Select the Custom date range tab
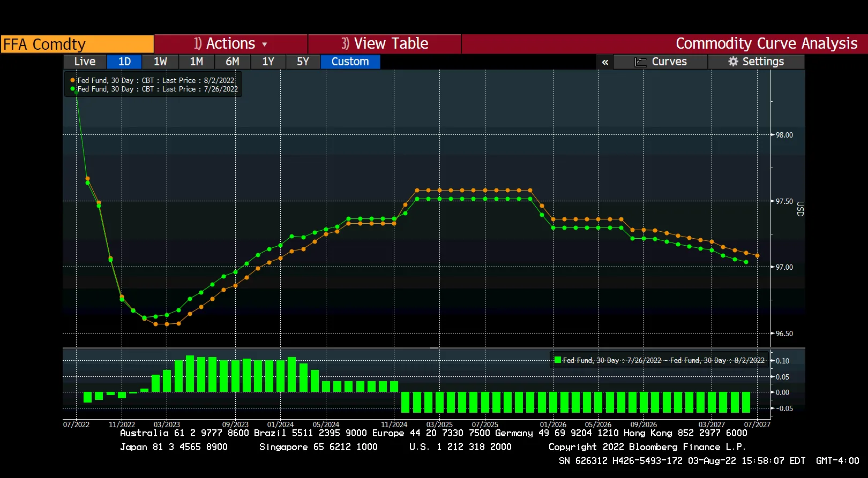Viewport: 868px width, 478px height. 350,62
